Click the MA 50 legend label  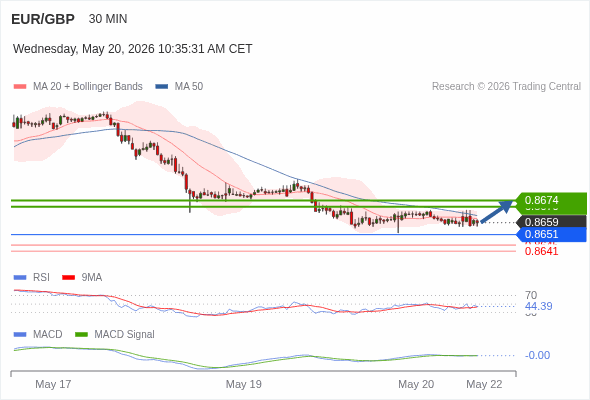[189, 87]
